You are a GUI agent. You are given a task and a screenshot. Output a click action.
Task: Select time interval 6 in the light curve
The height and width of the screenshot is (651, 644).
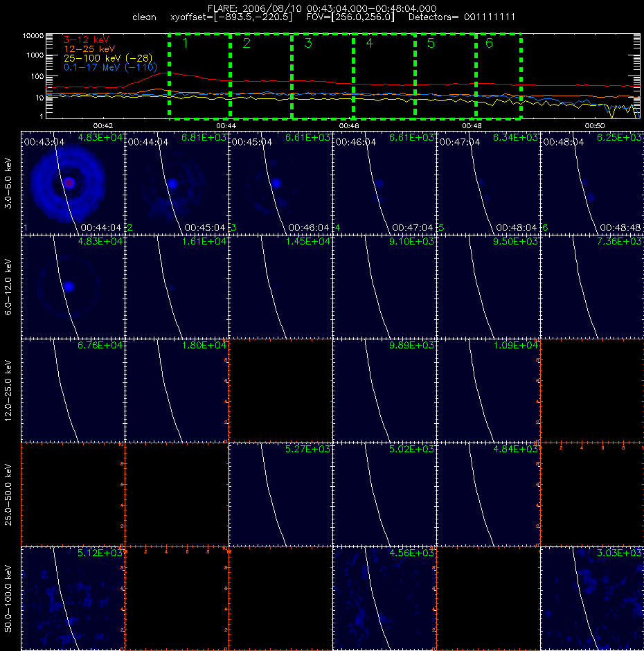[x=499, y=76]
